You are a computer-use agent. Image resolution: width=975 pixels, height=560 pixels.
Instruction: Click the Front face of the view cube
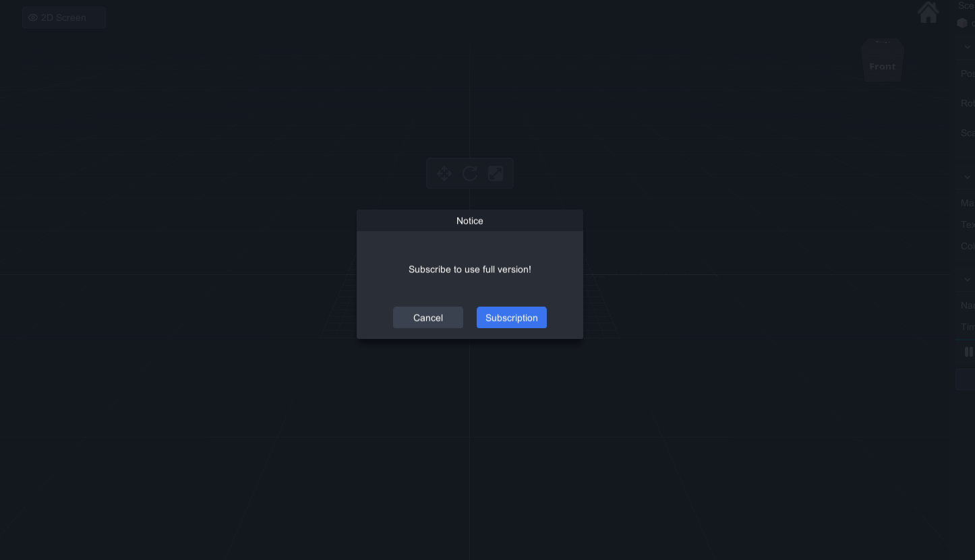tap(882, 67)
